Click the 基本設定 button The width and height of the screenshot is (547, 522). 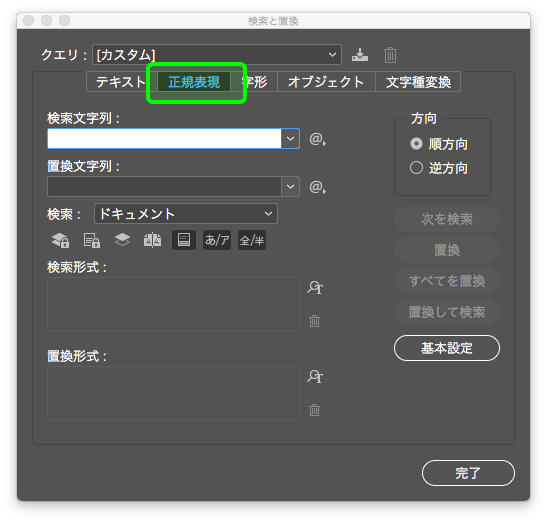[447, 348]
